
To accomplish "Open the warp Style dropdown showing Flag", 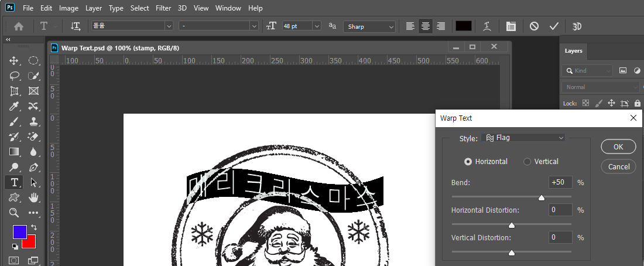I will click(x=523, y=138).
